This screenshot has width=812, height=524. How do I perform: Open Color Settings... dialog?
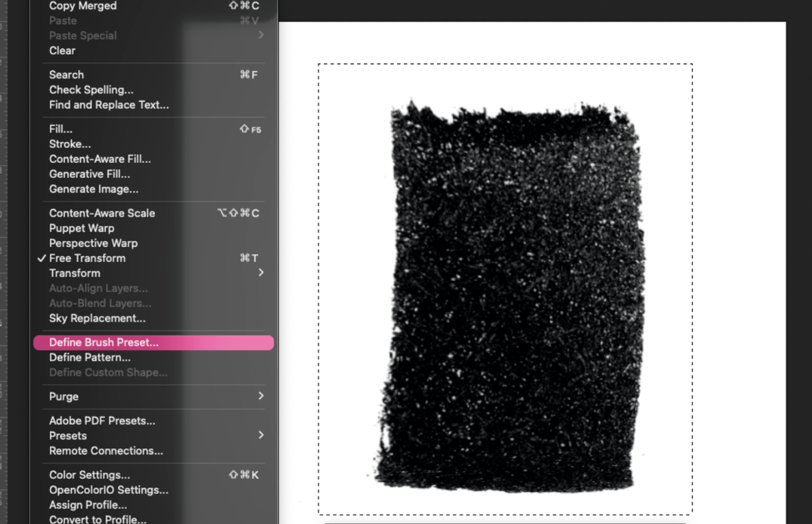pyautogui.click(x=154, y=475)
